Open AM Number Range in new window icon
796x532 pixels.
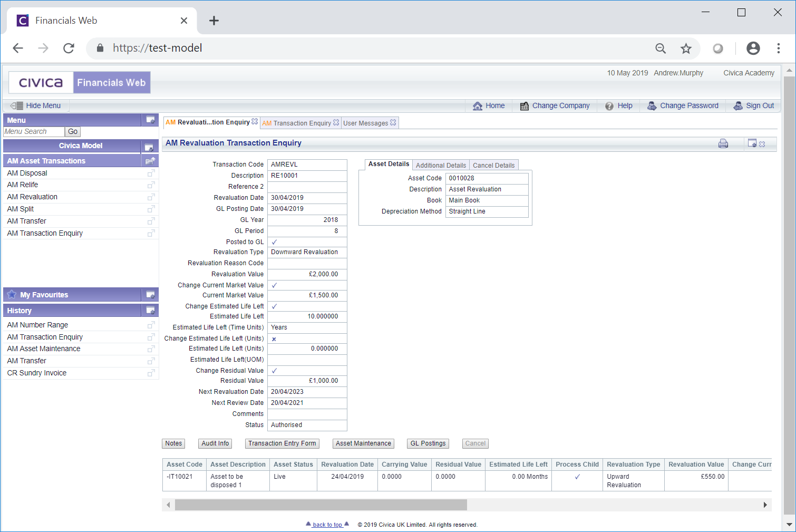(151, 325)
